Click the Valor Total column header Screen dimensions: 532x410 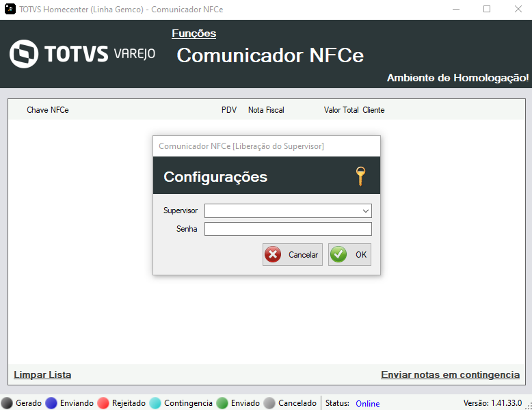pos(341,110)
